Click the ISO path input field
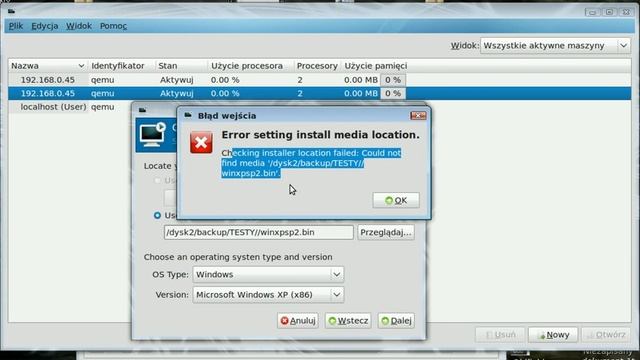The height and width of the screenshot is (360, 640). 259,232
